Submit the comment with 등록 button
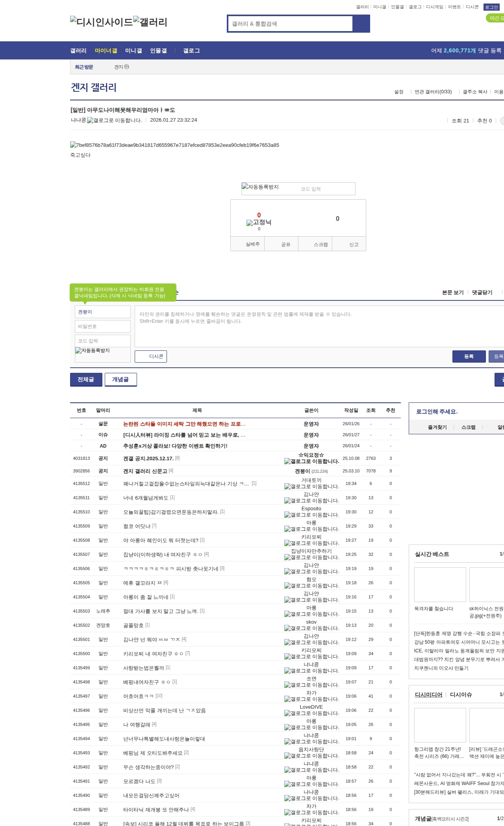This screenshot has height=826, width=504. click(x=469, y=356)
